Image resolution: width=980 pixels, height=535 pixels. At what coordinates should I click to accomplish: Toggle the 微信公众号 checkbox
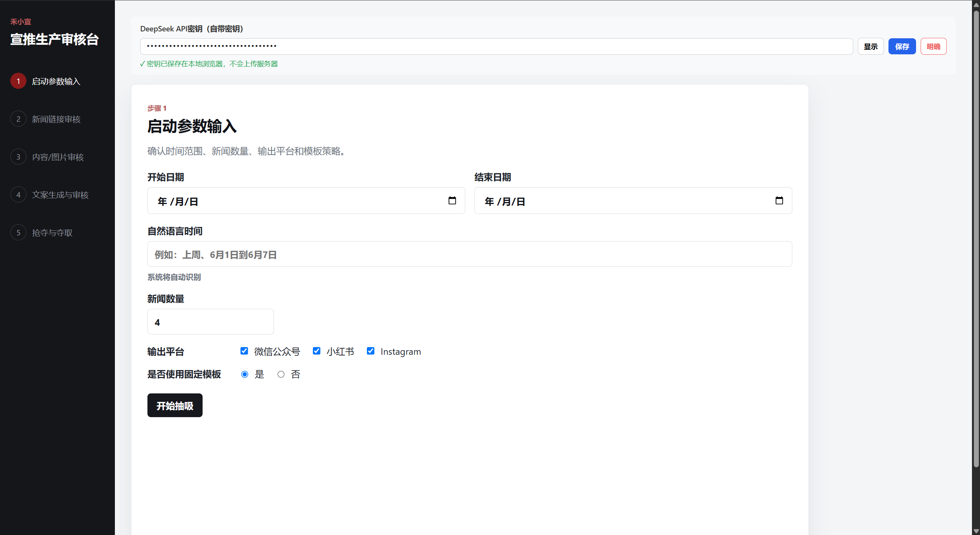244,351
